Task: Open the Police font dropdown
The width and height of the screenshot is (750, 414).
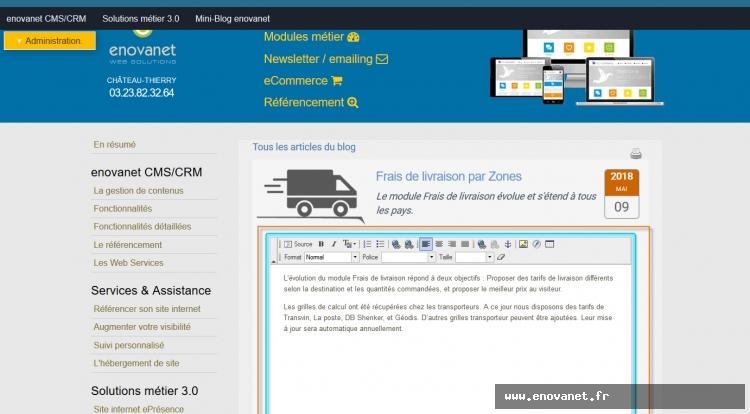Action: tap(408, 257)
